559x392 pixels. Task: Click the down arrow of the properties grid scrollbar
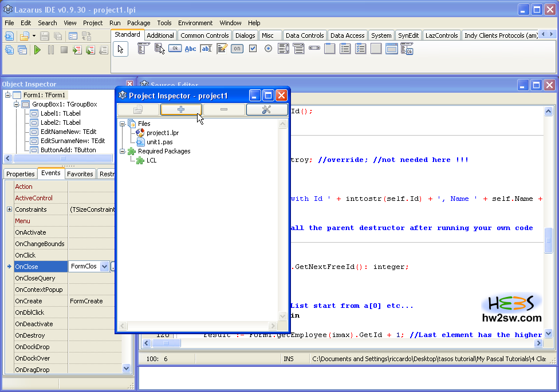click(126, 369)
